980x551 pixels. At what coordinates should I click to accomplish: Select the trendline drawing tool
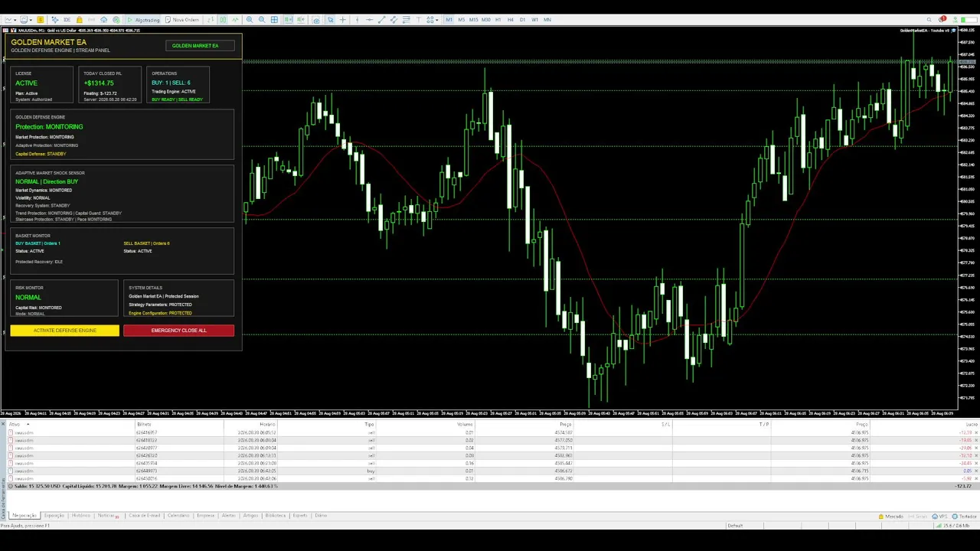[x=381, y=20]
